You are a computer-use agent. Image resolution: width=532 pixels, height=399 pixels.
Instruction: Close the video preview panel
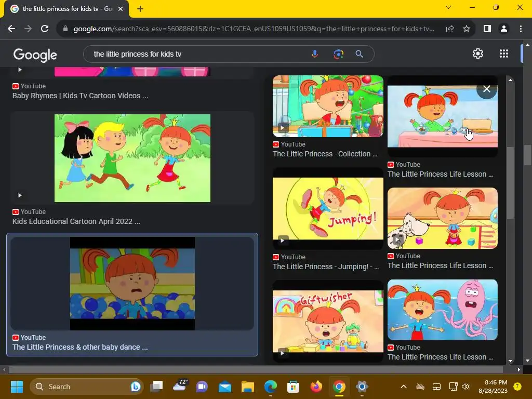coord(486,89)
